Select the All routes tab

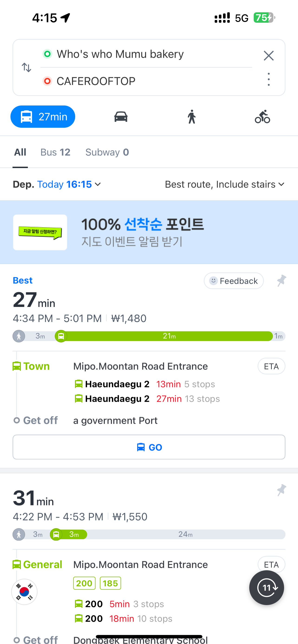point(20,152)
